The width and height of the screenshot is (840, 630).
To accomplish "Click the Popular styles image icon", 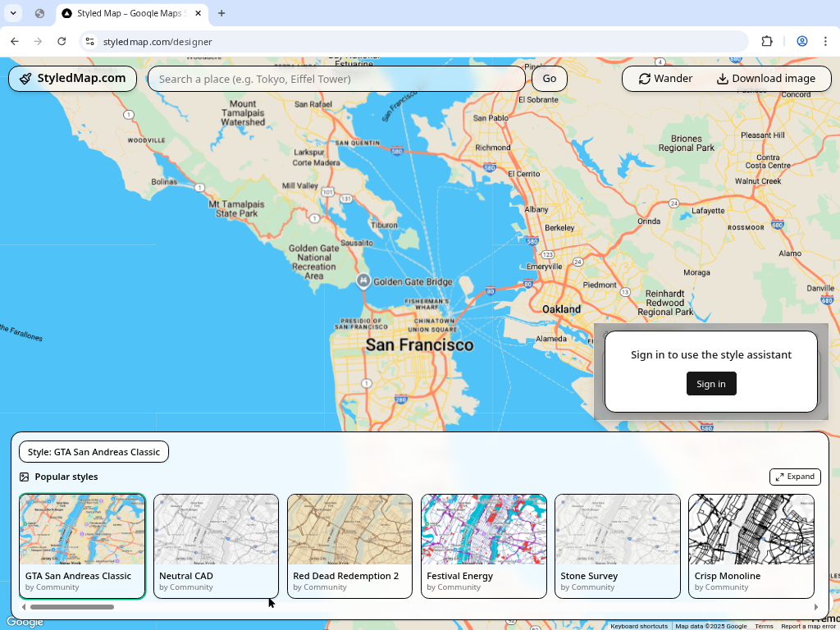I will click(x=24, y=477).
